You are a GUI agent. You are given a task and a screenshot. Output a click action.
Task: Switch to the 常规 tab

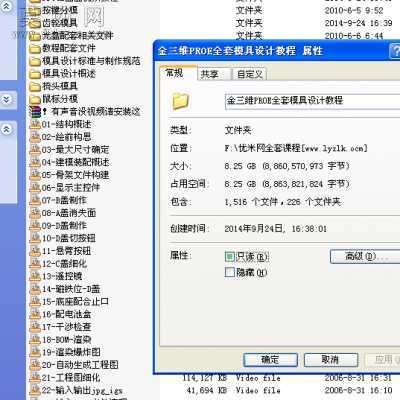[178, 73]
